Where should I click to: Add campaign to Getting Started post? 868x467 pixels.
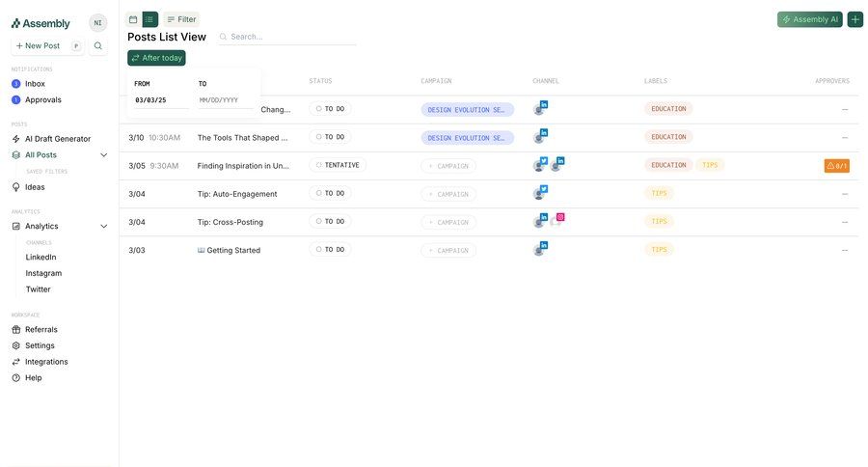(x=448, y=251)
